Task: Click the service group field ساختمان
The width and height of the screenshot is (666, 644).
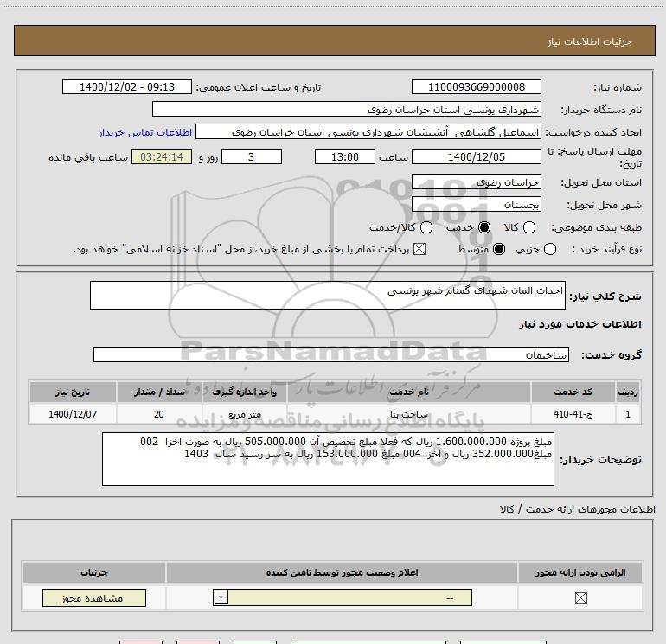Action: 331,354
